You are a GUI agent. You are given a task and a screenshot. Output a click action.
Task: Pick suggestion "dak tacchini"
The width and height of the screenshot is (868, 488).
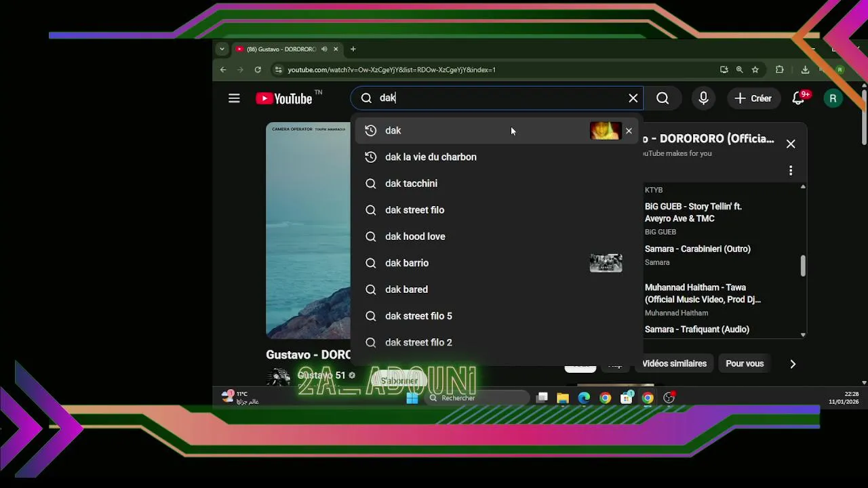(x=496, y=184)
